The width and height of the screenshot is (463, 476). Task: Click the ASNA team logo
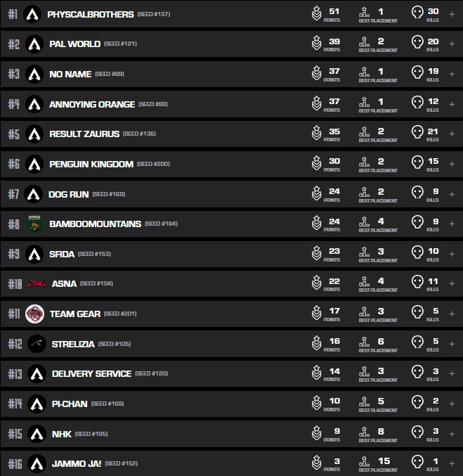tap(36, 284)
